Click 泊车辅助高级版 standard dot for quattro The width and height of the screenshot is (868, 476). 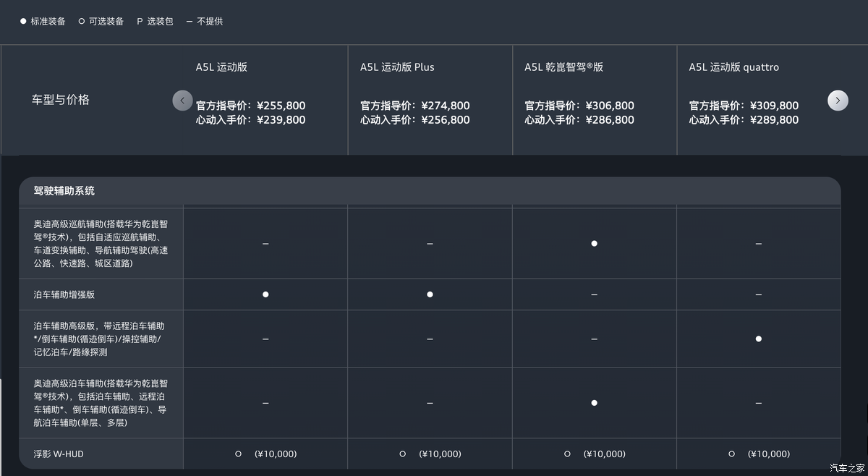tap(758, 339)
